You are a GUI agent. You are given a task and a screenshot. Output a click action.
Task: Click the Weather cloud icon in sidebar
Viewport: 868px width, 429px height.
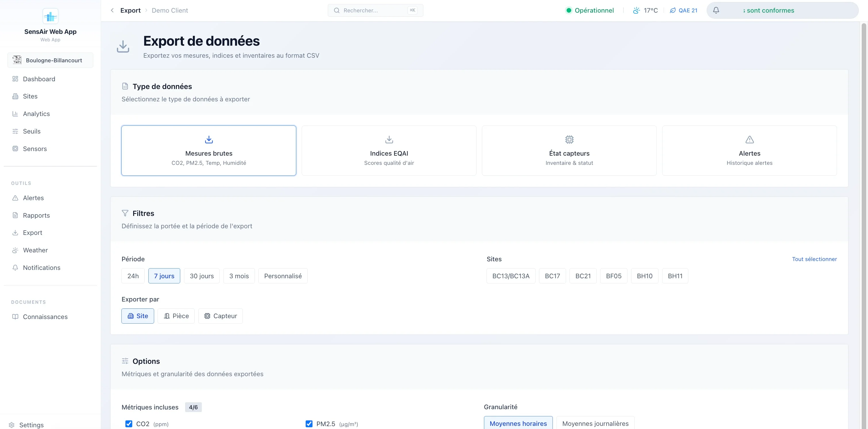tap(15, 250)
